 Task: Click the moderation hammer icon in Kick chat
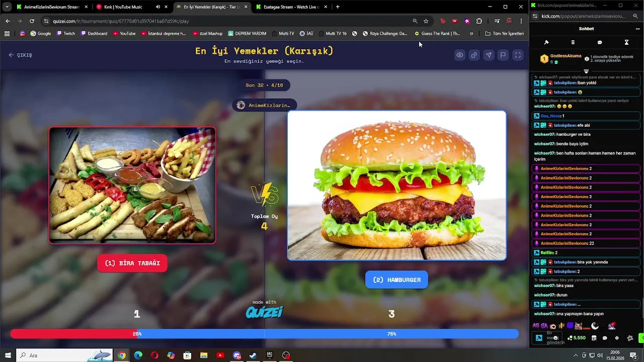546,42
